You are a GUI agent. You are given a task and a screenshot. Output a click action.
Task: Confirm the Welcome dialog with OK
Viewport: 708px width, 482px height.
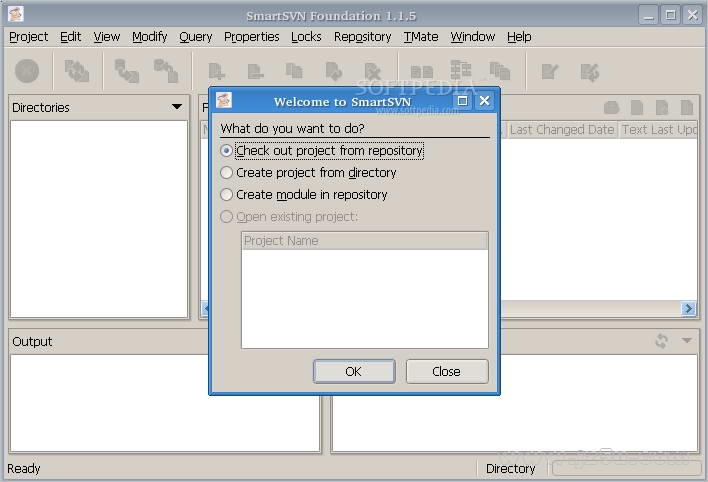(x=354, y=371)
